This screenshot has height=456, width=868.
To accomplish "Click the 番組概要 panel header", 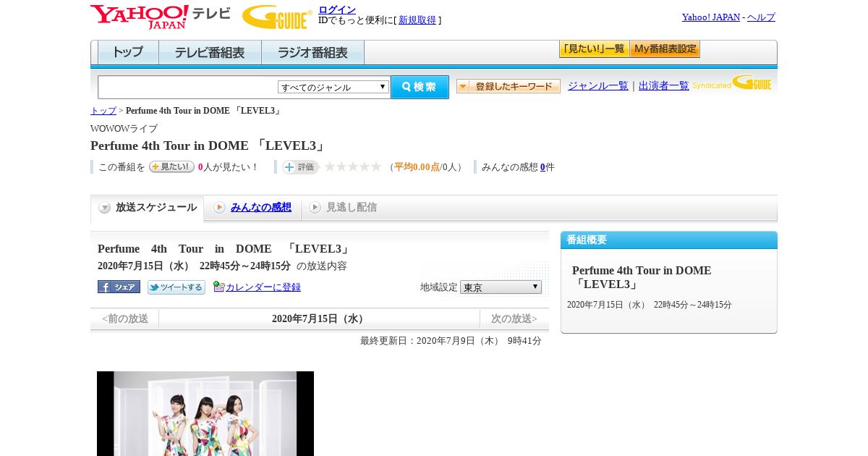I will pos(669,240).
